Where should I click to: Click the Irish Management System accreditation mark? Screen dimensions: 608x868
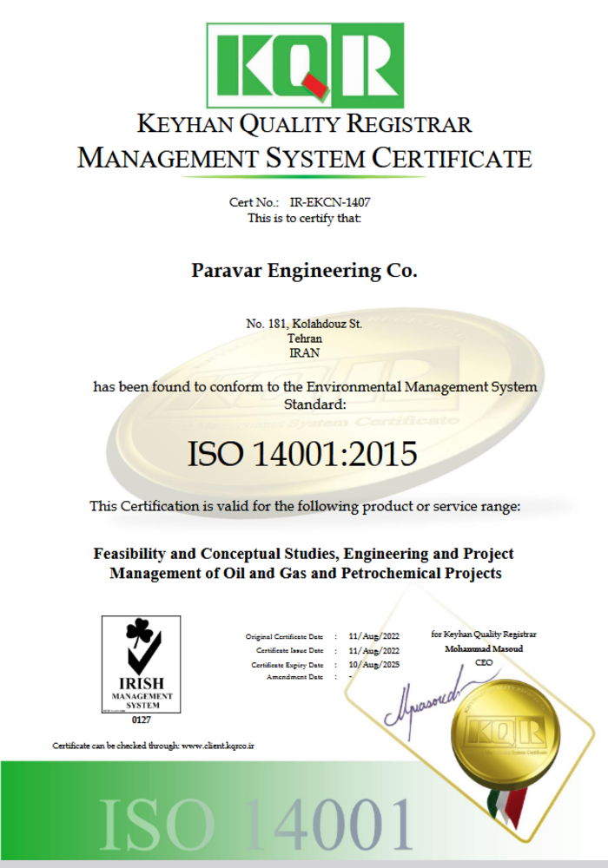(142, 664)
